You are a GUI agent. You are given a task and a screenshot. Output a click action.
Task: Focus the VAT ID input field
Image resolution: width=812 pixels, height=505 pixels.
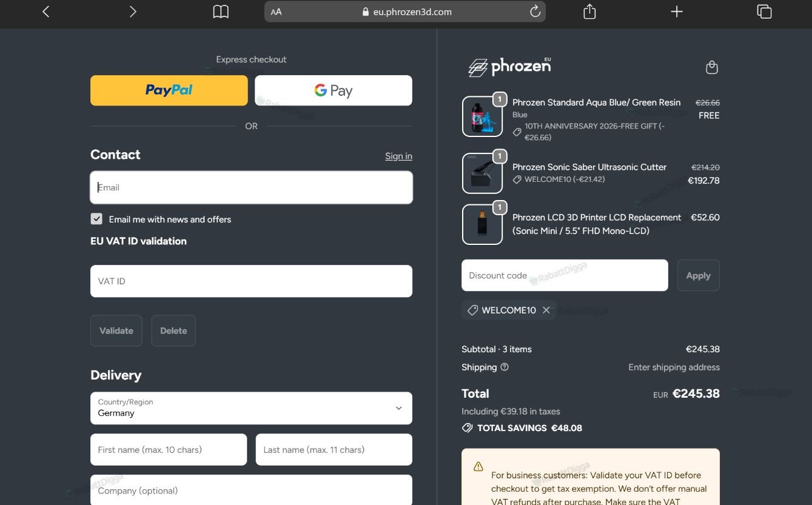tap(251, 281)
